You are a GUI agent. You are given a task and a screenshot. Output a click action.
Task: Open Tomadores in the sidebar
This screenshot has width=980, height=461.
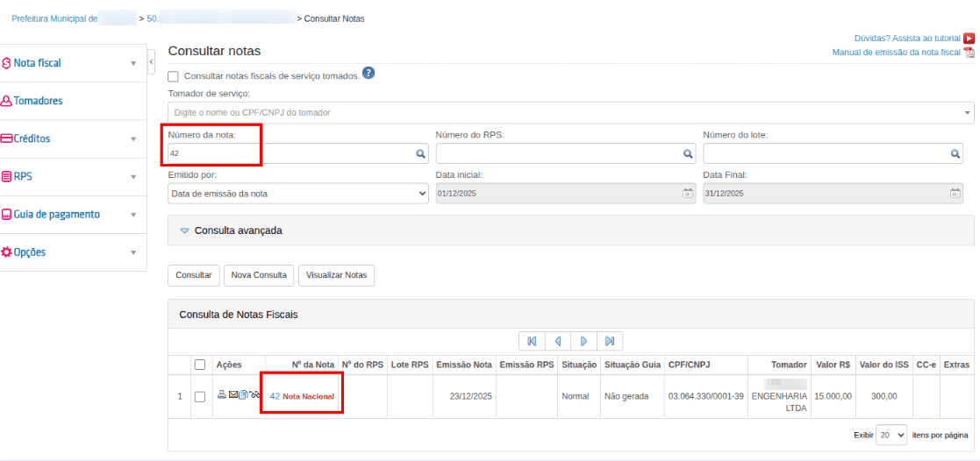[x=38, y=101]
